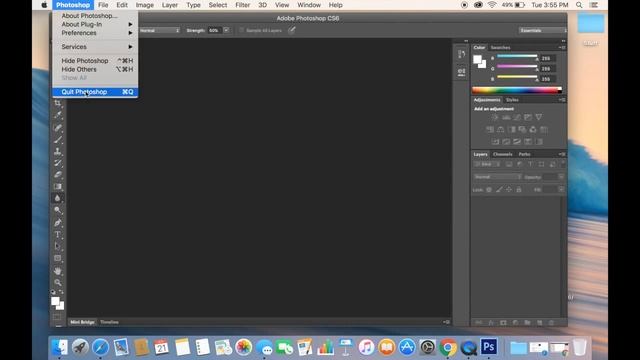Toggle lock image pixels brush icon
This screenshot has height=360, width=640.
coord(499,190)
